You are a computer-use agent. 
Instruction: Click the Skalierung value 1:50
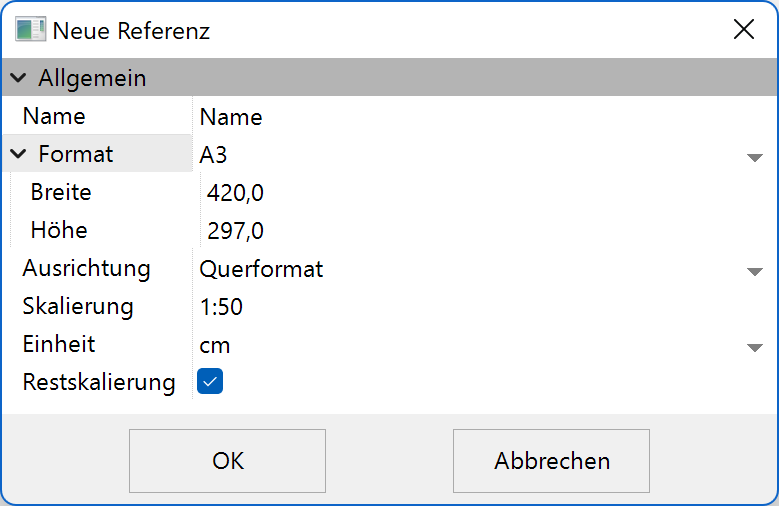tap(221, 307)
